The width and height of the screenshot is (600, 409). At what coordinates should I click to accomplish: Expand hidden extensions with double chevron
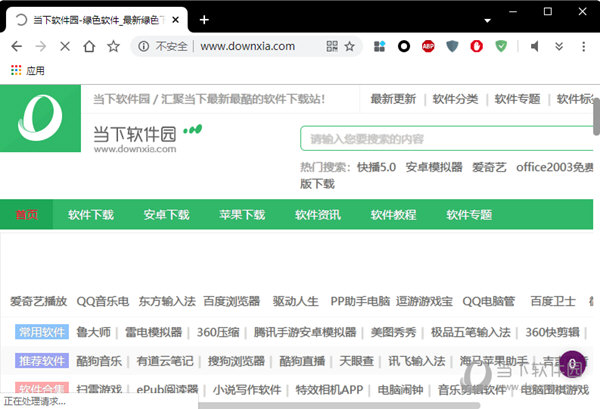pos(559,47)
